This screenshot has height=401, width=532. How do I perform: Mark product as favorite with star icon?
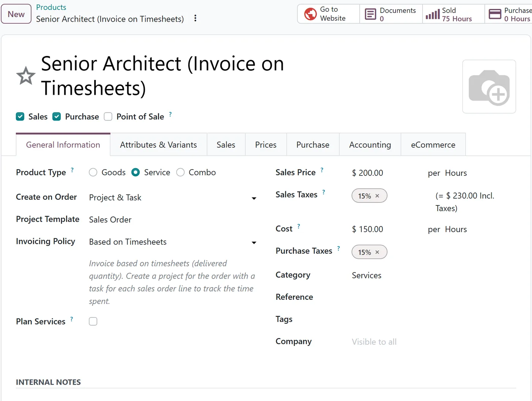[x=26, y=76]
